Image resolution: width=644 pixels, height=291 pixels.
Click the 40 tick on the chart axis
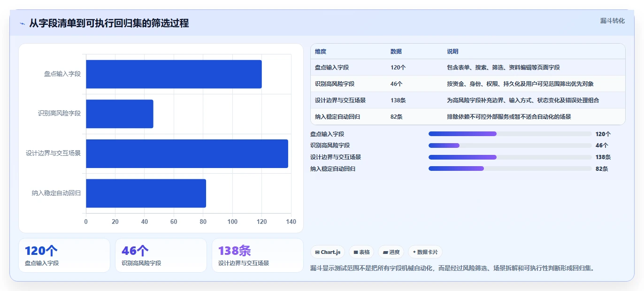(x=145, y=222)
